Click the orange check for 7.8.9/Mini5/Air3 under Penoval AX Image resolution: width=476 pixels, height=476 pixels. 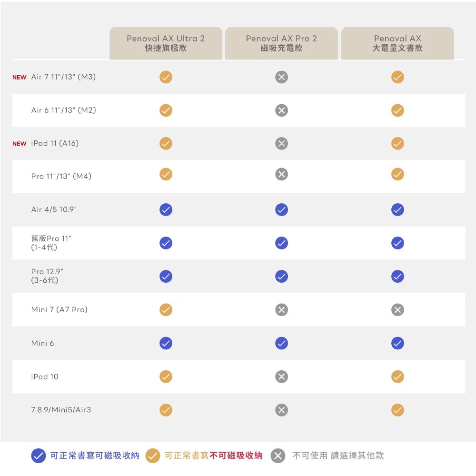tap(397, 410)
